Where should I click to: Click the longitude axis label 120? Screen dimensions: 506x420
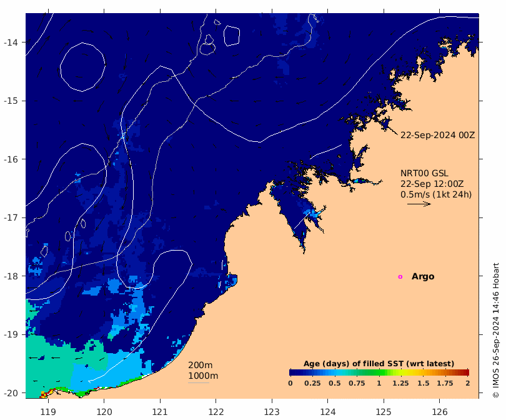pos(104,412)
